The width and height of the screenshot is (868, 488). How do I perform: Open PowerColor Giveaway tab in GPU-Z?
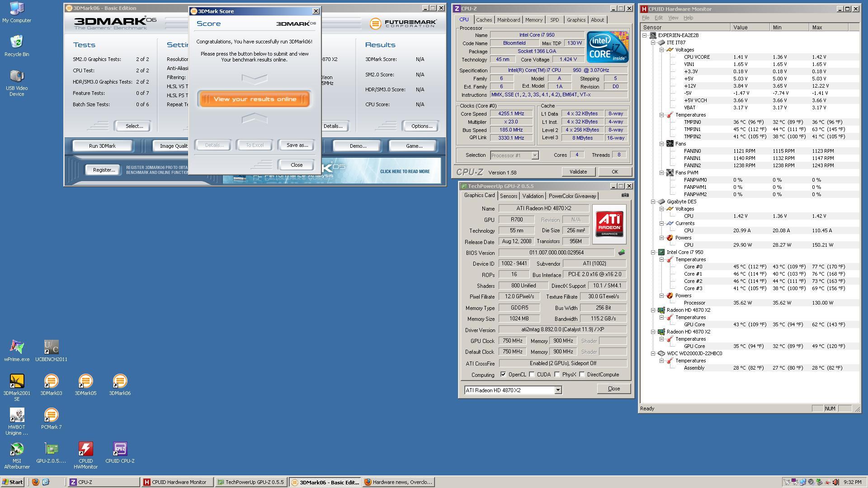click(x=572, y=196)
